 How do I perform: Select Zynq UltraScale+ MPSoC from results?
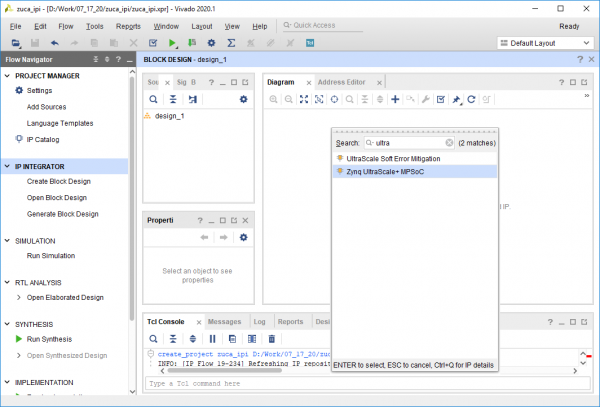pos(385,171)
